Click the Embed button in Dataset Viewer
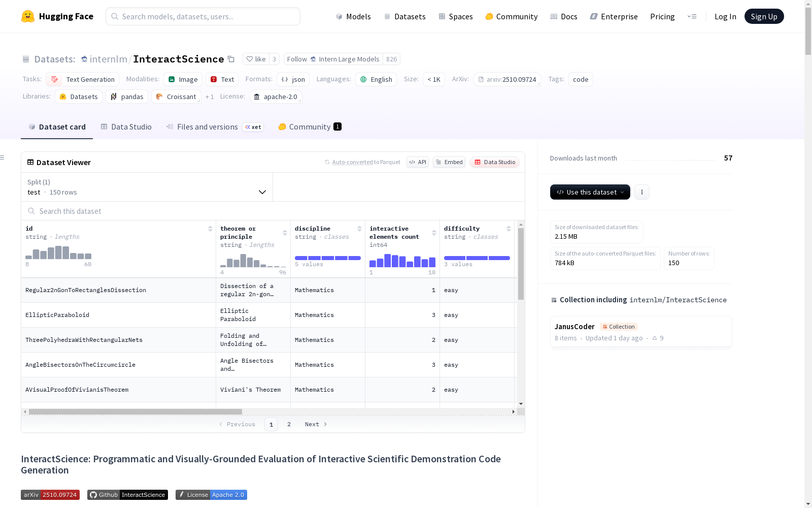This screenshot has width=812, height=508. (449, 162)
